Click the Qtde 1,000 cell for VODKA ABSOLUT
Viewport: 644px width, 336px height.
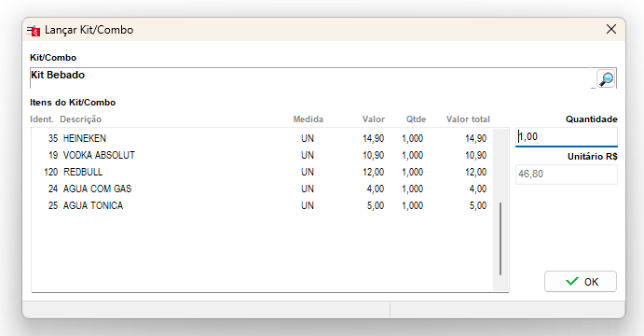[412, 156]
